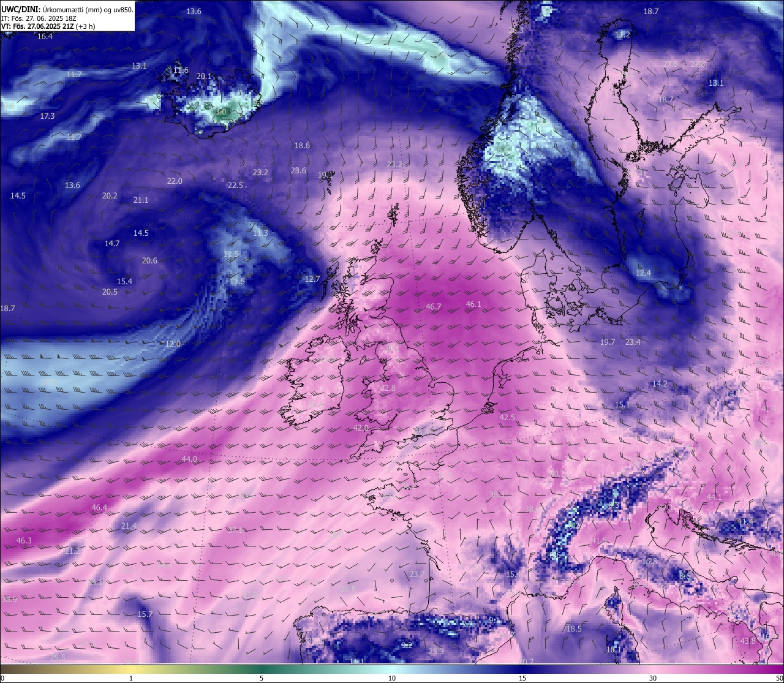Viewport: 784px width, 683px height.
Task: Click the 16.8 value over Italy
Action: click(x=649, y=562)
